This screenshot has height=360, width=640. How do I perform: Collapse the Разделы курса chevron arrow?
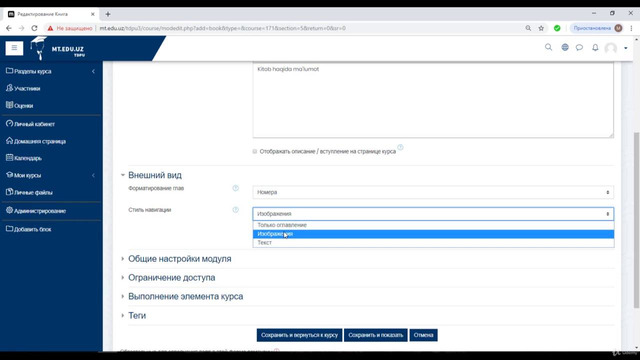(x=93, y=71)
